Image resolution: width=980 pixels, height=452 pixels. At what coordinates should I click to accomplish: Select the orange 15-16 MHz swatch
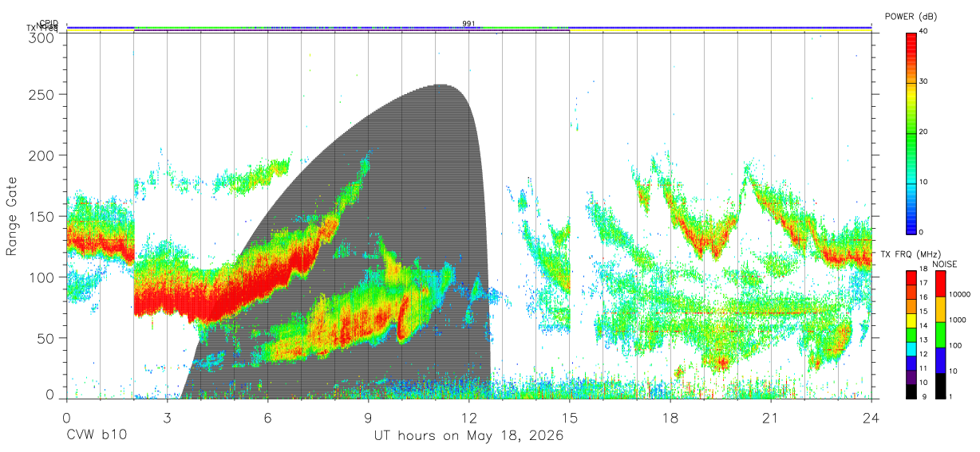pos(911,305)
